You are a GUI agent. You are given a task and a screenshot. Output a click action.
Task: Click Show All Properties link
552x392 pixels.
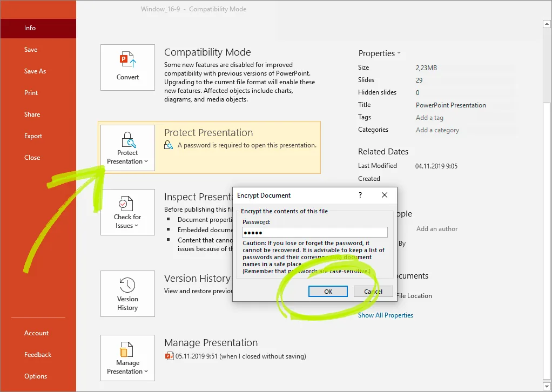pyautogui.click(x=386, y=315)
